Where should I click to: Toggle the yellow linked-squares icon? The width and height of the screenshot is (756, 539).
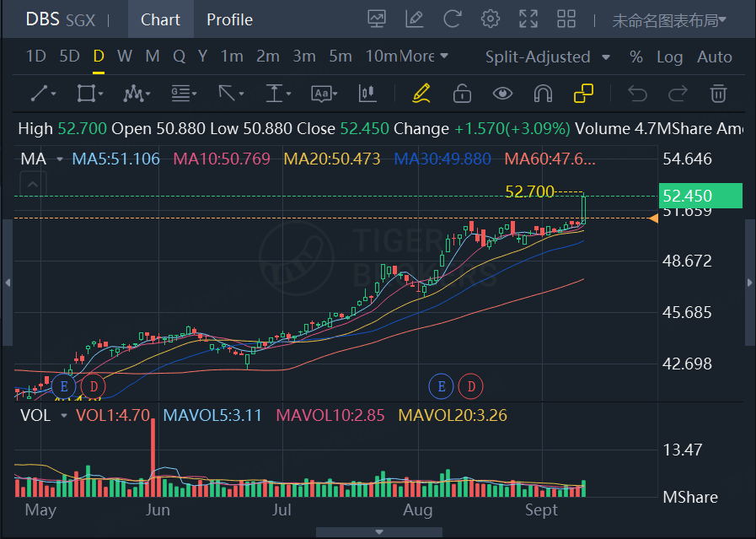[583, 93]
